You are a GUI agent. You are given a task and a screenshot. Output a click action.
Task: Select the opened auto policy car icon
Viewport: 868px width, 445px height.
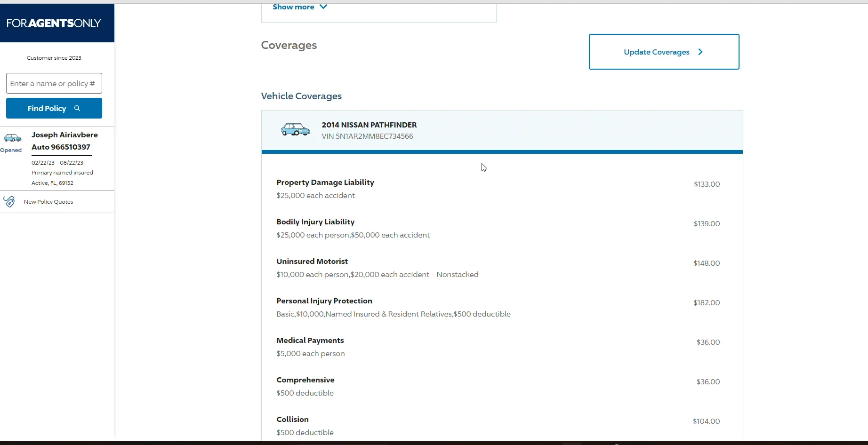(12, 139)
